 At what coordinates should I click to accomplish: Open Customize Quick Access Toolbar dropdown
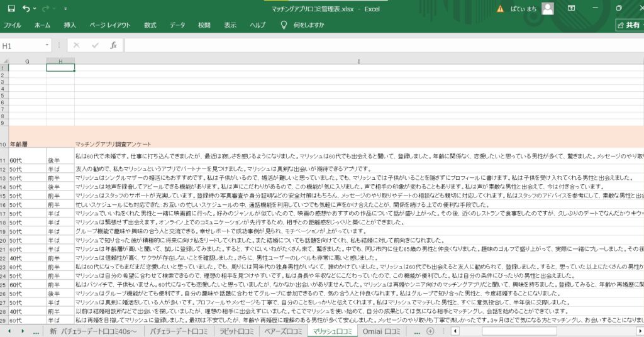pos(65,9)
